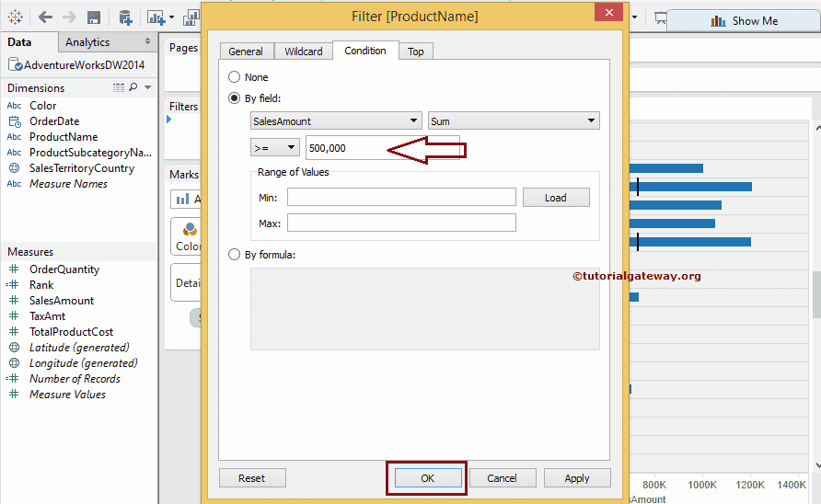Select the ProductSubcategoryNa... dimension

[90, 153]
